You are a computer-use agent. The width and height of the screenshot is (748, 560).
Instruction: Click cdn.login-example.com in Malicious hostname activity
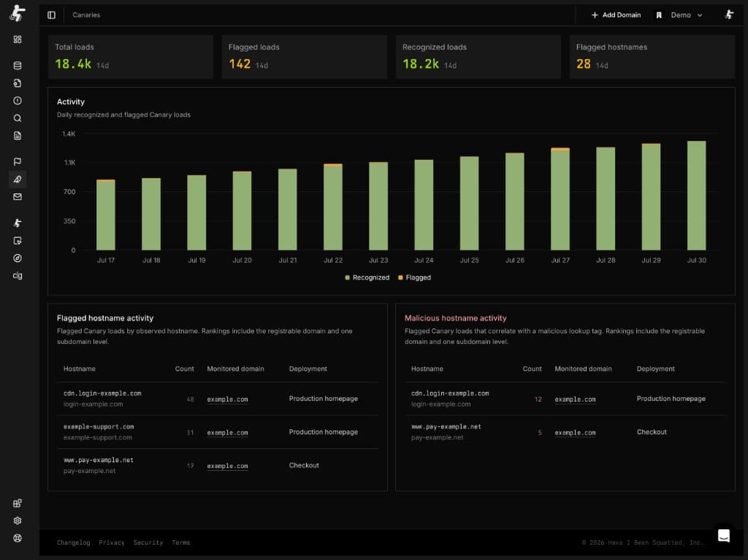pos(450,394)
